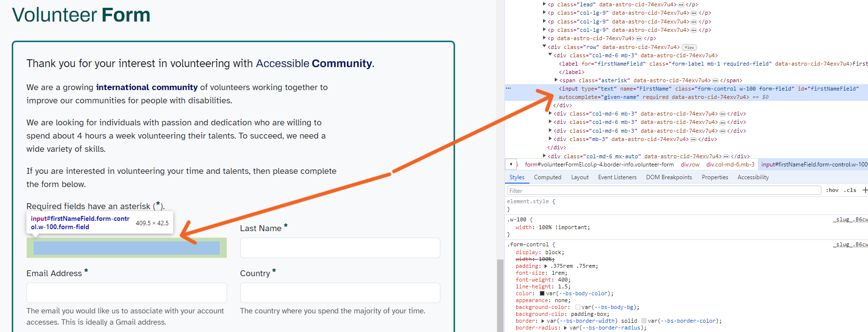Open the Properties tab

(x=715, y=177)
